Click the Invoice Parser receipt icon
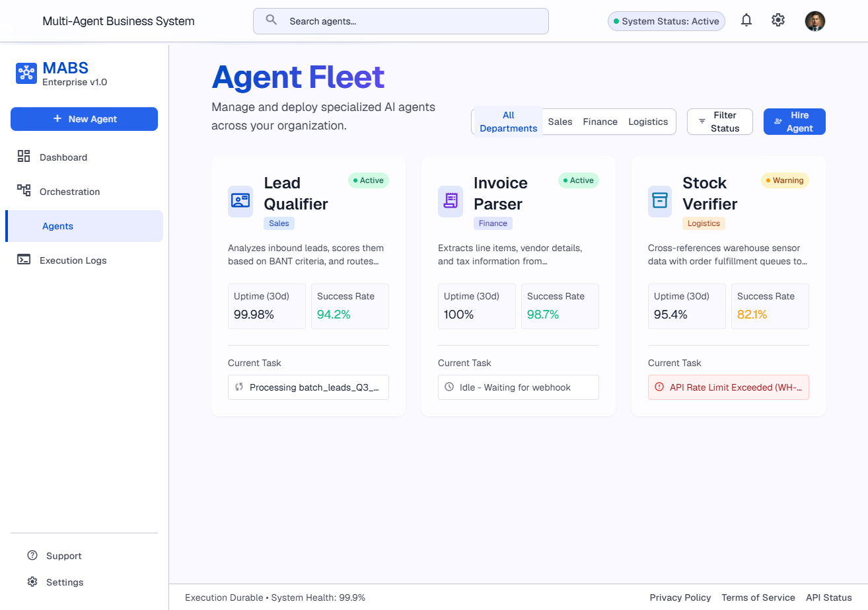The height and width of the screenshot is (610, 868). click(451, 201)
